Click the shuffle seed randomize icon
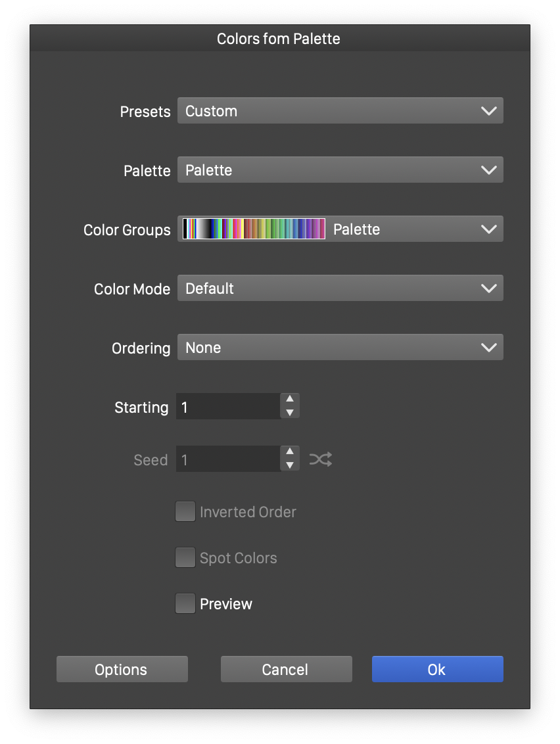Viewport: 560px width, 744px height. (321, 459)
